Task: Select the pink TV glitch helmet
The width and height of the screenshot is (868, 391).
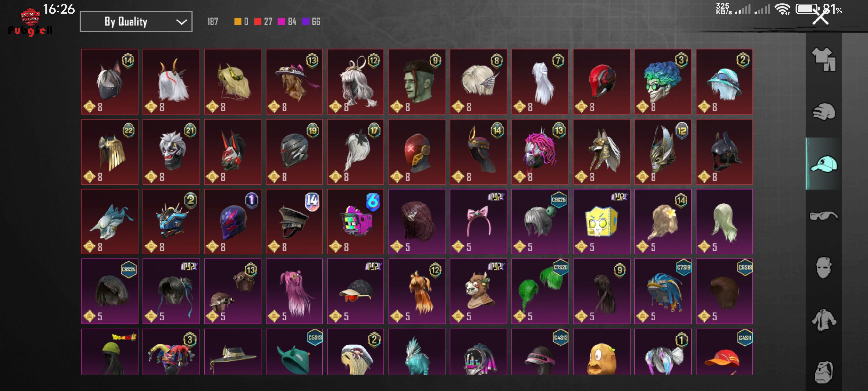Action: pos(355,221)
